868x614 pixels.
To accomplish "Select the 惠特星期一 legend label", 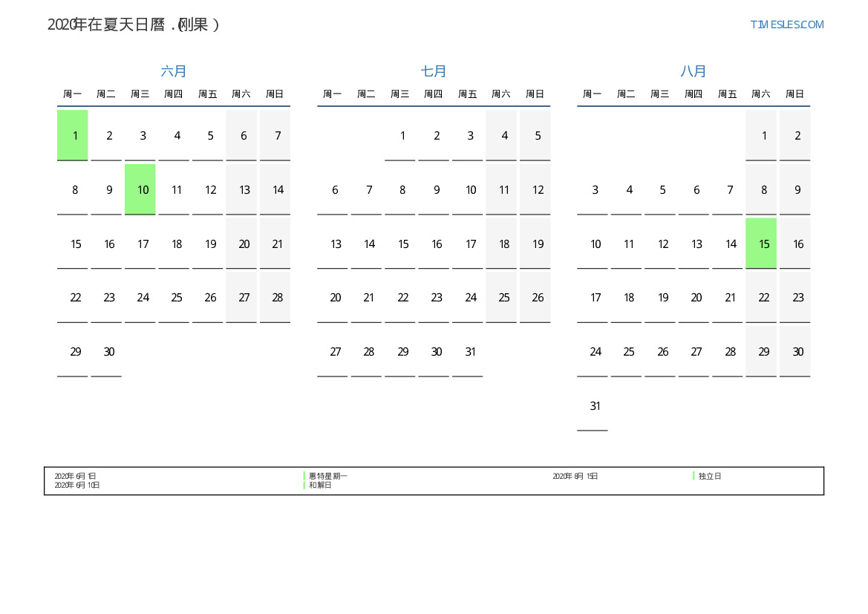I will (327, 476).
